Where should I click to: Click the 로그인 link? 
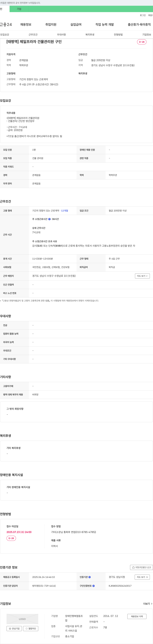click(x=143, y=15)
